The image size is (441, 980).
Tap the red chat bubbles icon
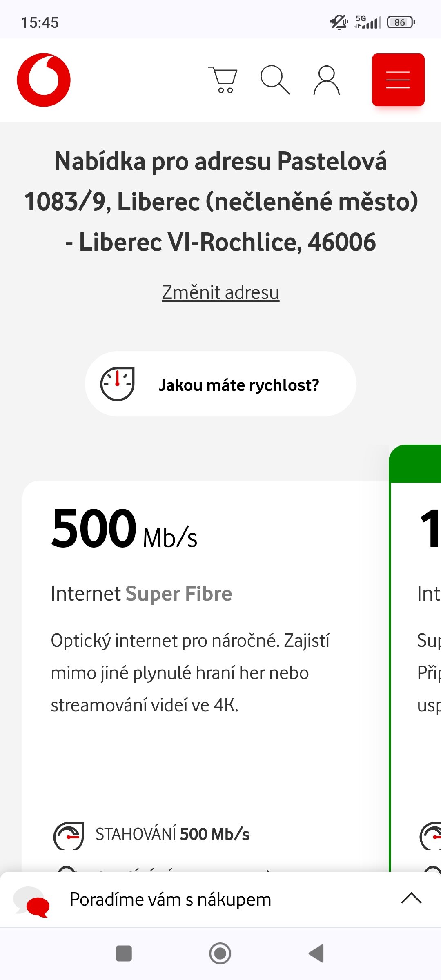pyautogui.click(x=32, y=901)
